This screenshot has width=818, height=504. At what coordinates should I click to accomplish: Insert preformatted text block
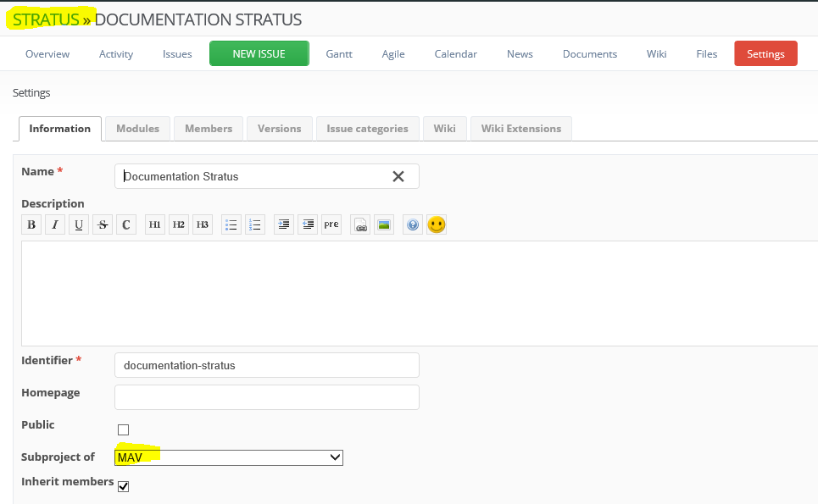[x=331, y=224]
